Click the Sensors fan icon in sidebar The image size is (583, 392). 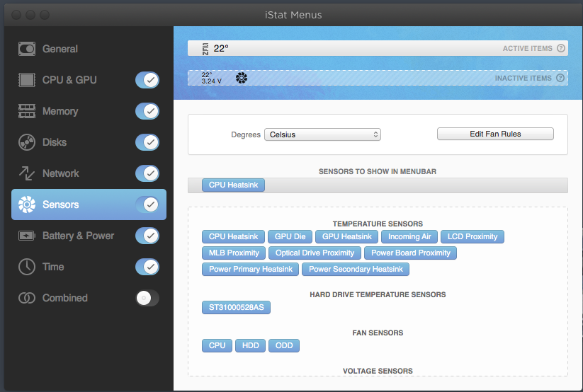tap(27, 204)
